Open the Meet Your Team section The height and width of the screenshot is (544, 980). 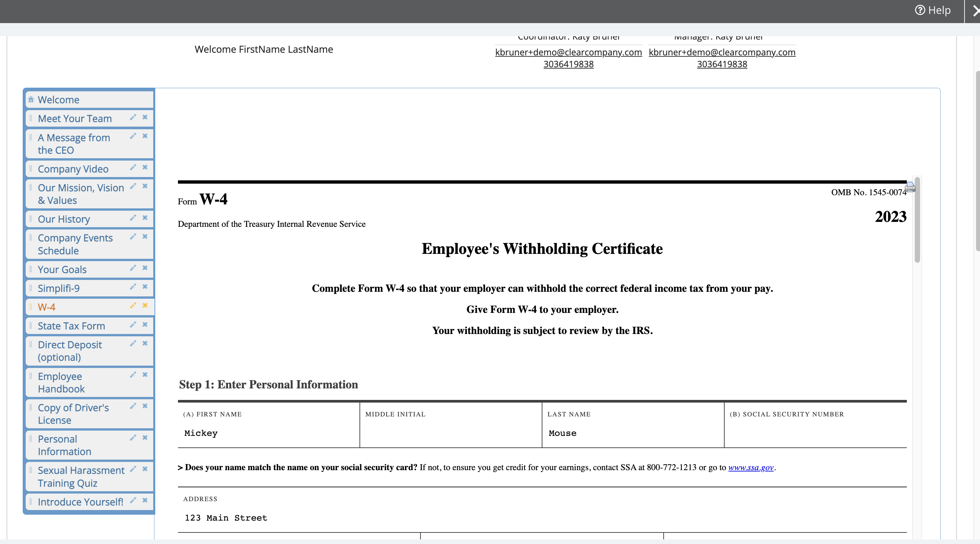(x=74, y=118)
